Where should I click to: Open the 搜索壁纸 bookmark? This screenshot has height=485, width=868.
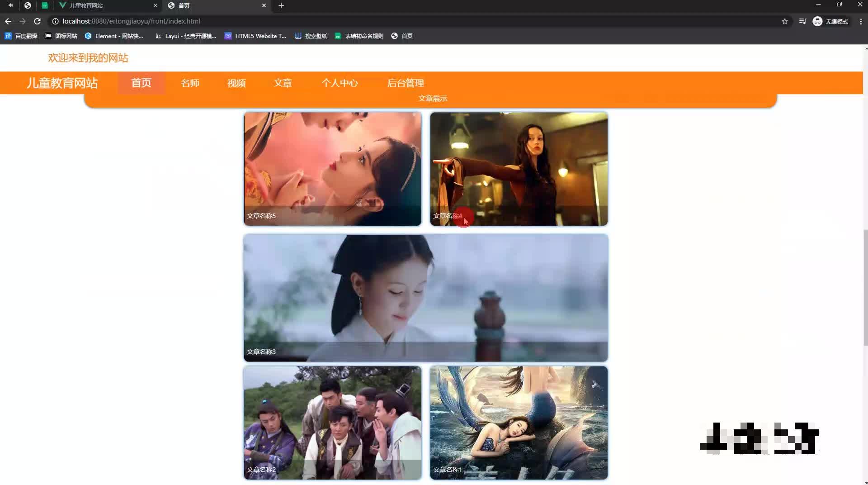click(x=311, y=36)
